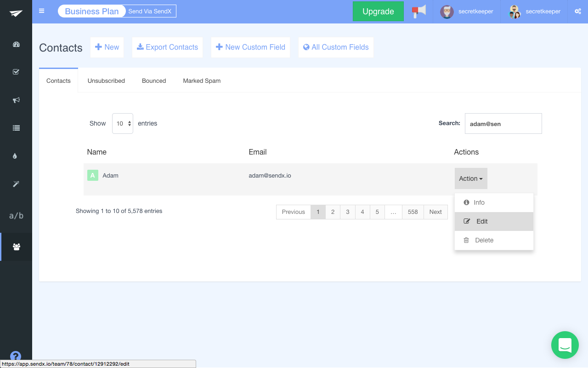This screenshot has width=588, height=368.
Task: Go to page 4
Action: 362,212
